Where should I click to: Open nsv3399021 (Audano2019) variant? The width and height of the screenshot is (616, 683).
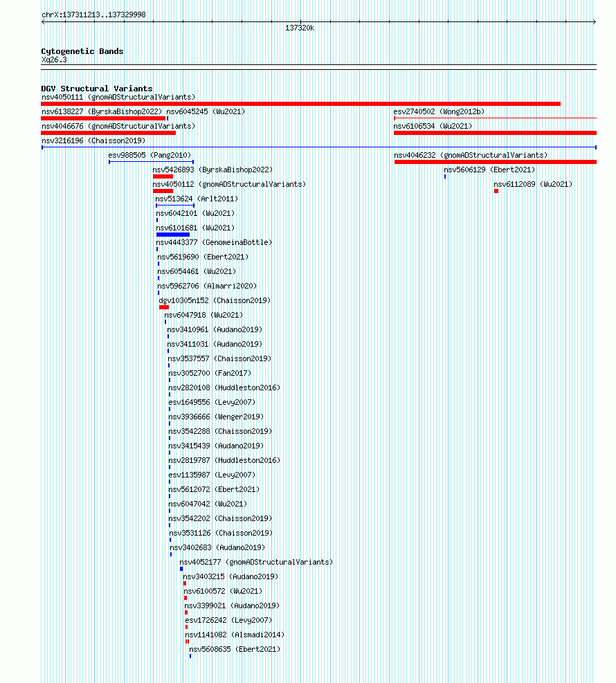tap(232, 605)
